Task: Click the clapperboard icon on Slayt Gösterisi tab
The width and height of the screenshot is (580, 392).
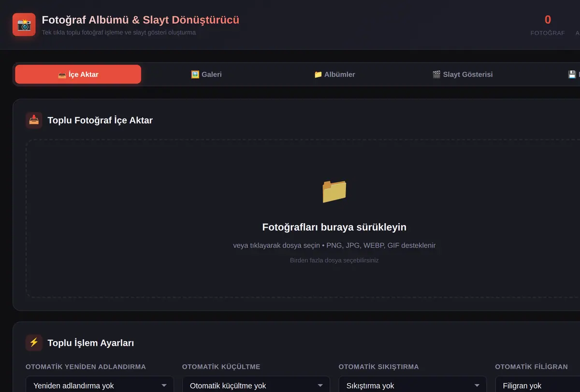Action: 436,74
